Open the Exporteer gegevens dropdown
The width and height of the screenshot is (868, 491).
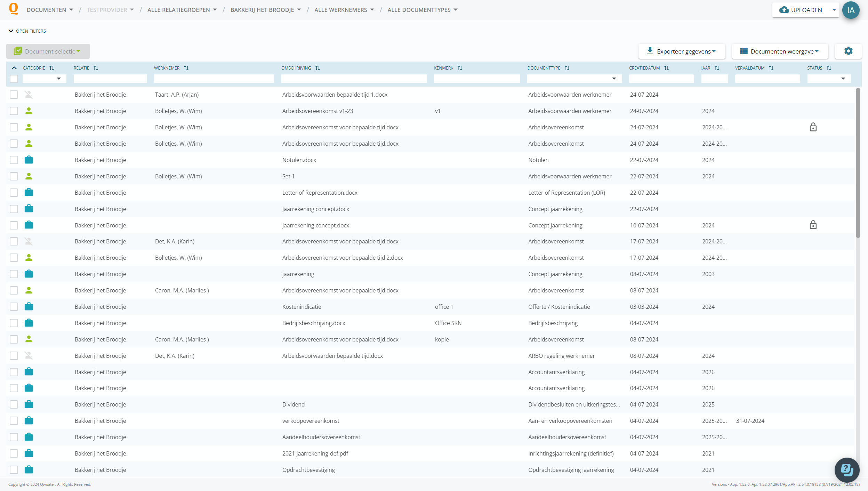point(682,51)
